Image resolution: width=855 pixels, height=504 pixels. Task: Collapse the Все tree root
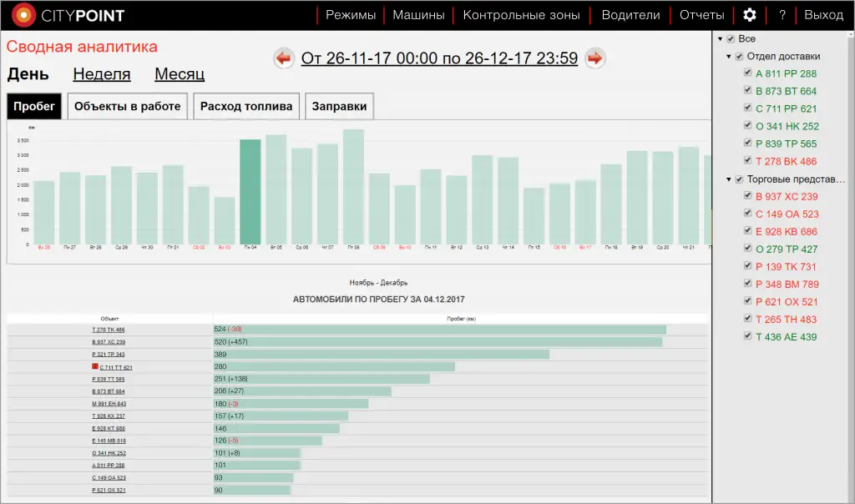click(x=720, y=39)
